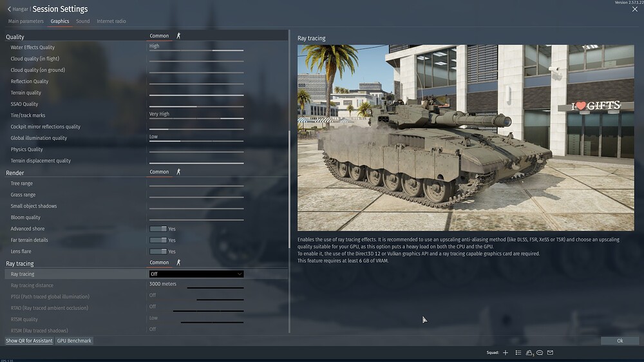
Task: Switch to the Sound tab
Action: pos(83,21)
